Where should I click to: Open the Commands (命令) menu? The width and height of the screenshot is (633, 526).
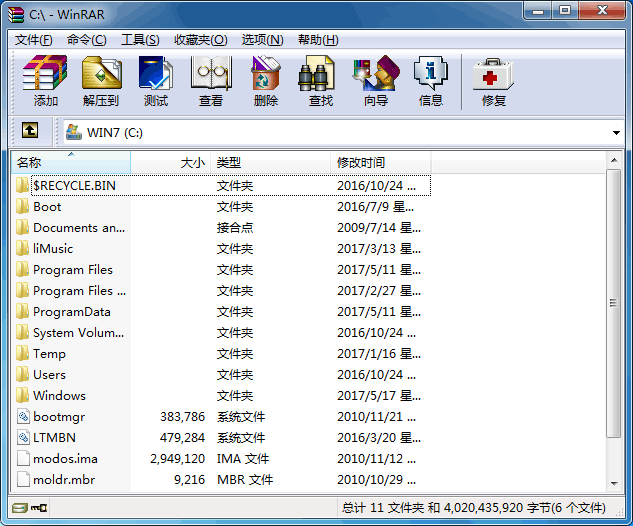coord(87,40)
